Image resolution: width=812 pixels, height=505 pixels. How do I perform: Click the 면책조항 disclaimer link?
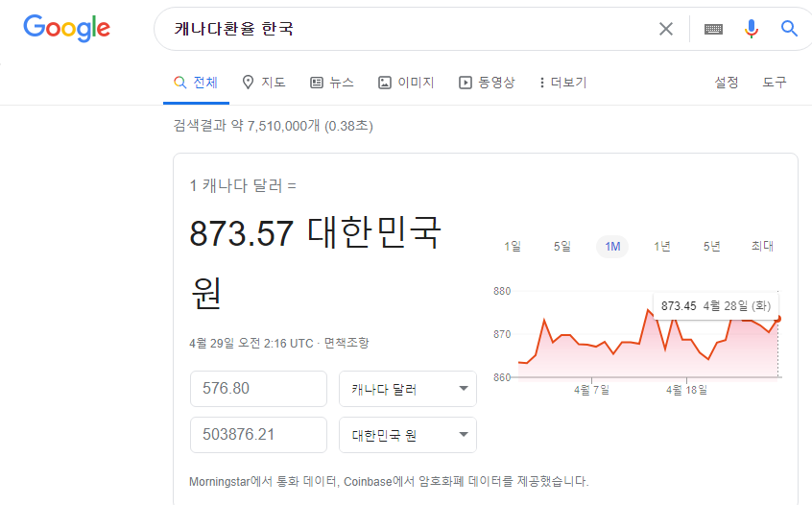[346, 343]
